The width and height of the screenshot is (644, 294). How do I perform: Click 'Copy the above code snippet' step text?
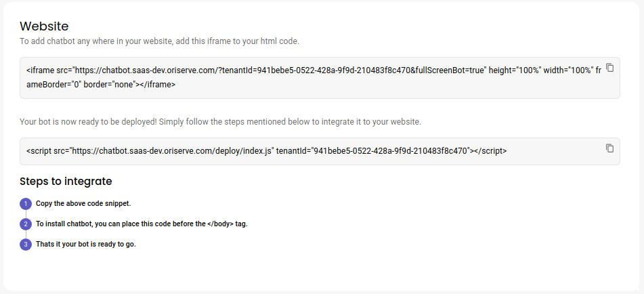(x=83, y=203)
